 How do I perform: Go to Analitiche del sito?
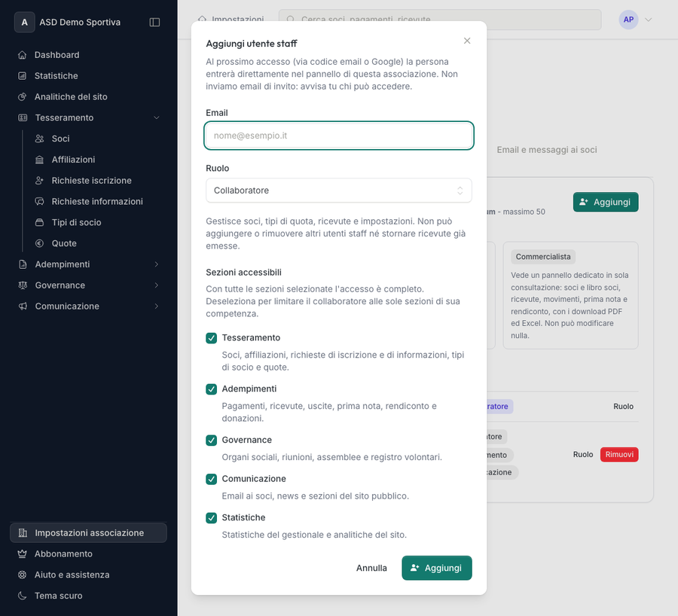89,97
